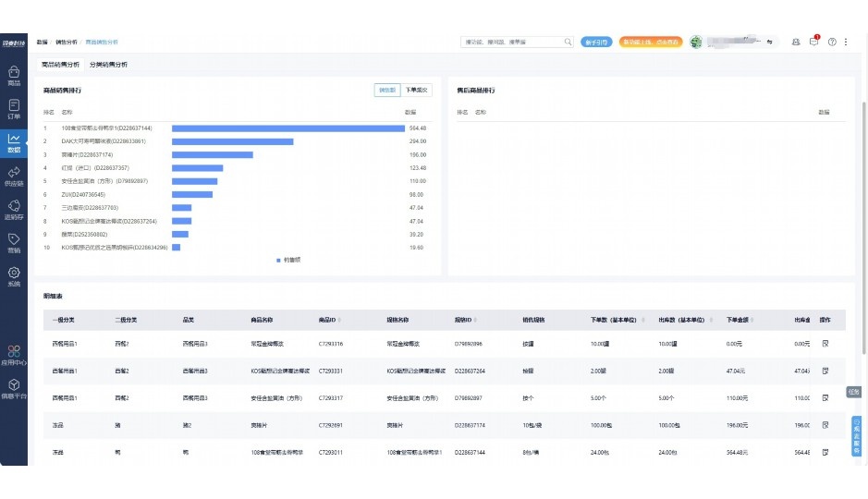This screenshot has height=499, width=868.
Task: Sort detail table by 规格ID column
Action: click(465, 320)
